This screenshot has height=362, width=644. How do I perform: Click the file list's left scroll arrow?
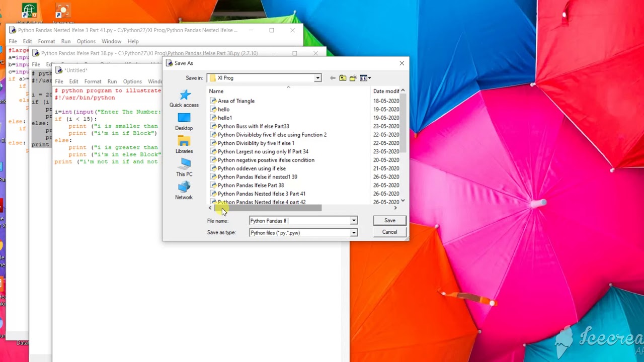pyautogui.click(x=210, y=208)
